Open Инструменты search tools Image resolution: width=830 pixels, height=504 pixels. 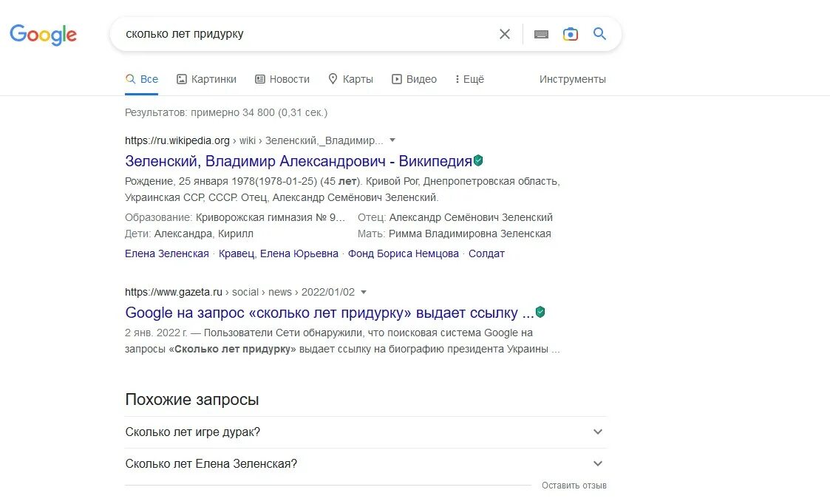pos(573,79)
